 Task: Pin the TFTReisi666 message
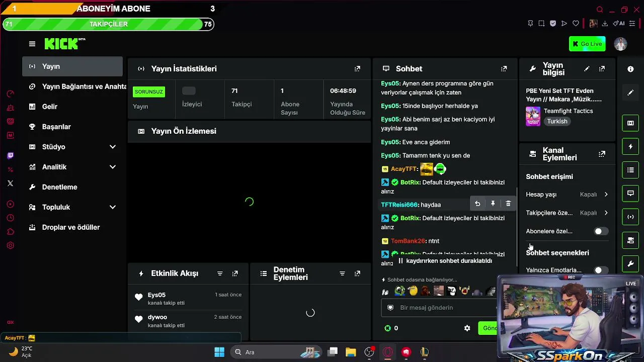pos(493,204)
